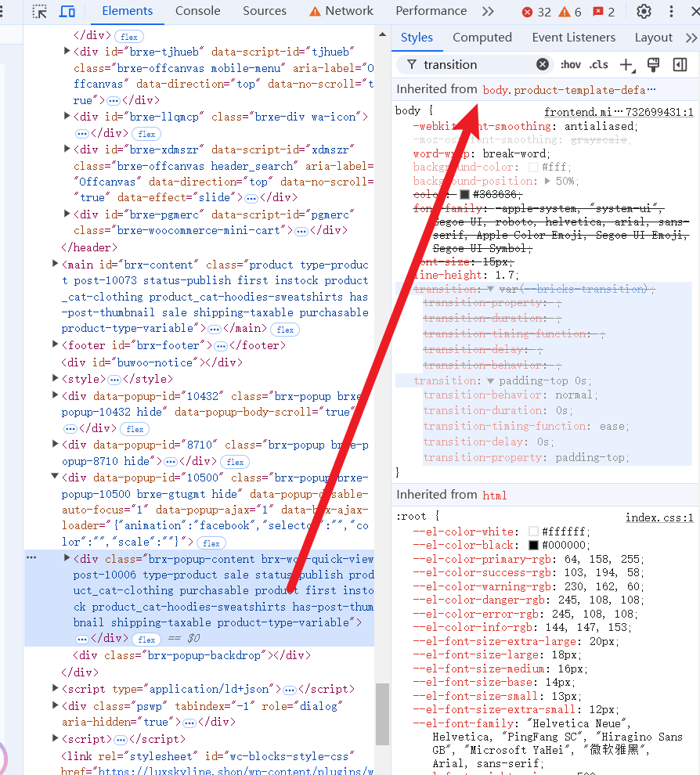Clear the transition filter text

pyautogui.click(x=543, y=64)
